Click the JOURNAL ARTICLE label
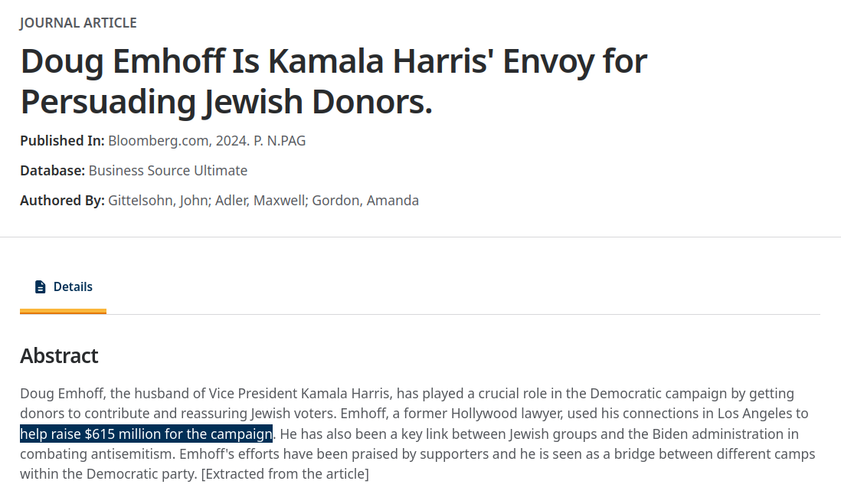This screenshot has width=841, height=504. pyautogui.click(x=78, y=23)
